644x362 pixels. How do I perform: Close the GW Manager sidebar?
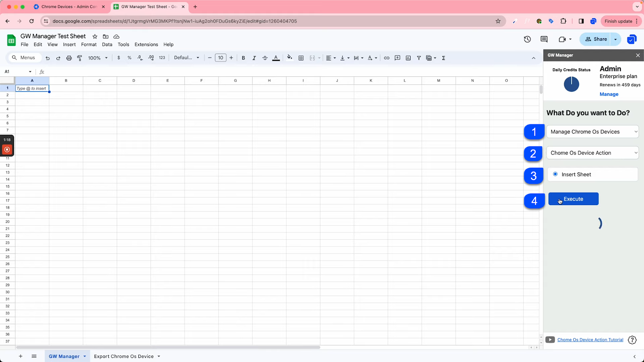638,55
